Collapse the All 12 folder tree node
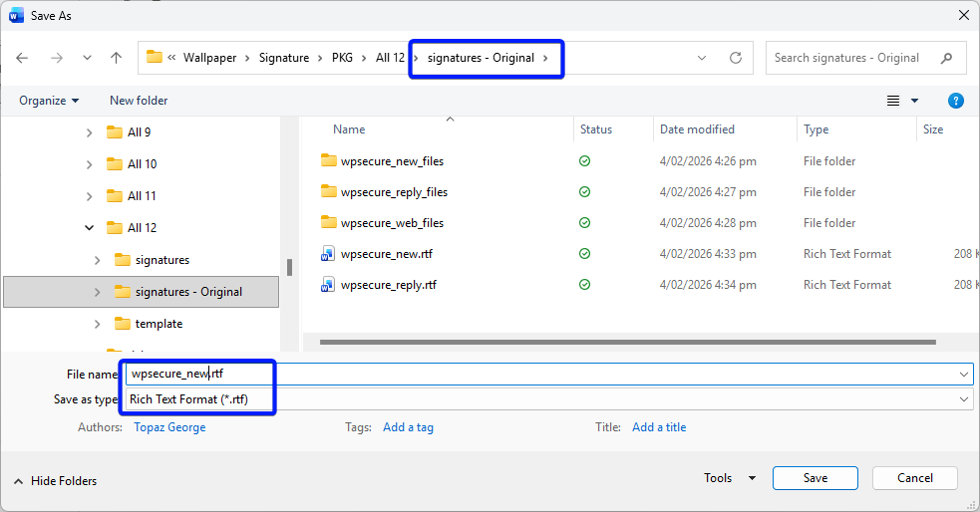Image resolution: width=980 pixels, height=512 pixels. pos(90,228)
